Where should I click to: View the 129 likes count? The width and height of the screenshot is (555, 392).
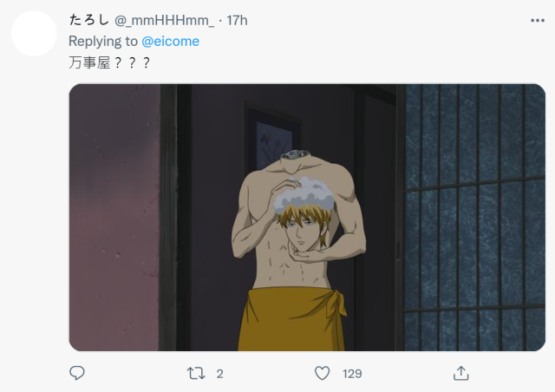352,374
